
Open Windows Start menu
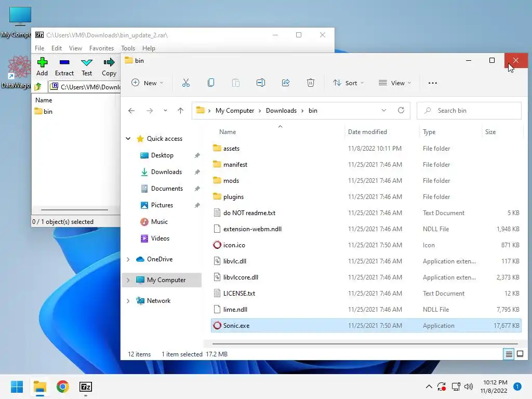pyautogui.click(x=17, y=387)
